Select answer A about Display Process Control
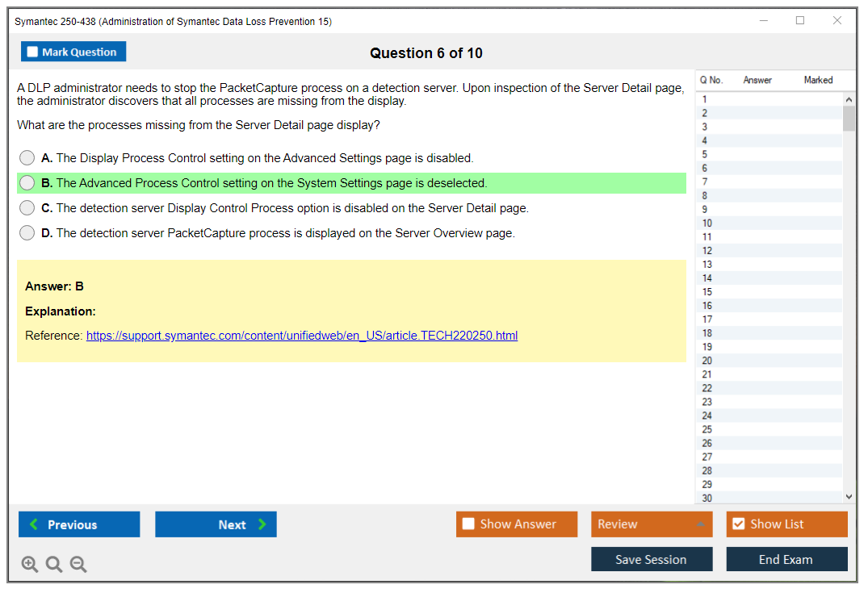The height and width of the screenshot is (593, 868). (27, 158)
